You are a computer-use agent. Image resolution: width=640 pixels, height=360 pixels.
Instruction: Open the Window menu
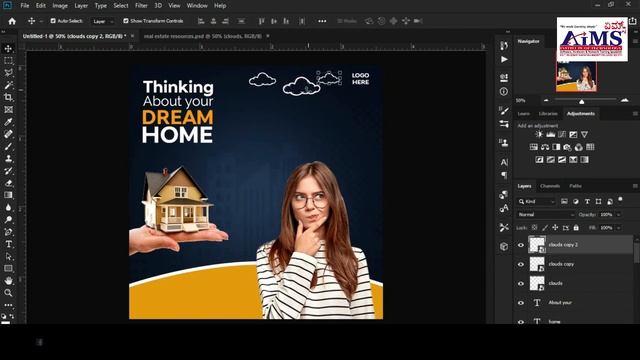point(197,6)
